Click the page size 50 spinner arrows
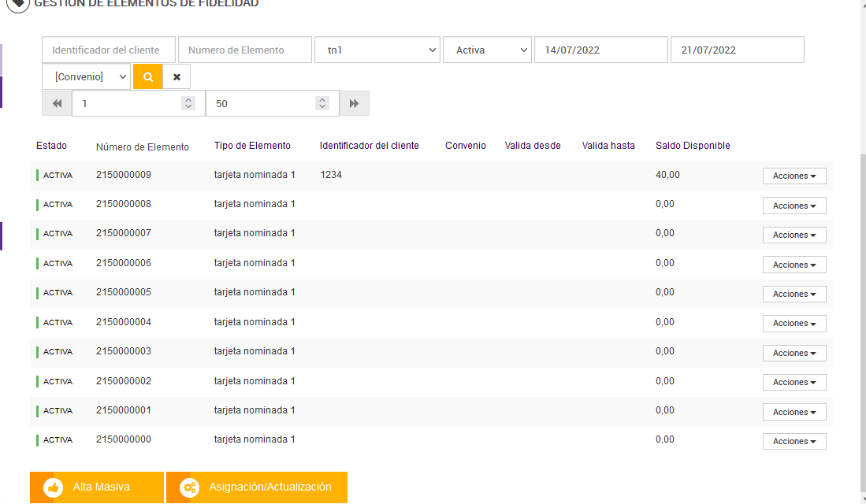This screenshot has height=504, width=866. tap(322, 103)
